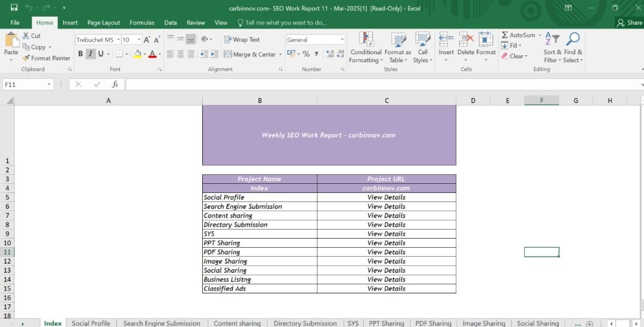This screenshot has width=644, height=327.
Task: Toggle Wrap Text for the cell
Action: [242, 40]
